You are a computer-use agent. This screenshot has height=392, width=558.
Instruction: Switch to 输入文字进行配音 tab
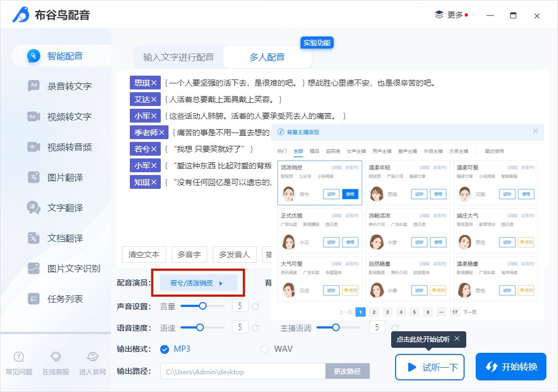(x=178, y=57)
